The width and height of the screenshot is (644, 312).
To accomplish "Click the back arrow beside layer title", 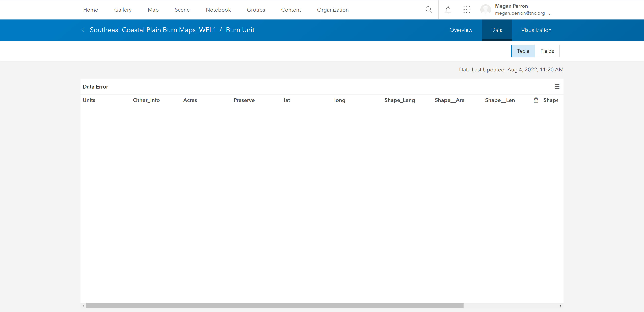I will [84, 30].
